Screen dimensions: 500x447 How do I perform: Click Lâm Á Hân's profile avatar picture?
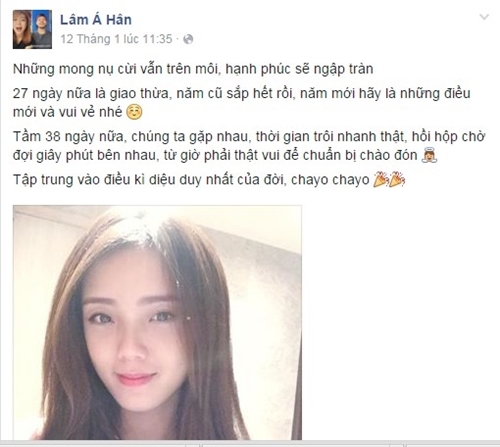pyautogui.click(x=32, y=29)
